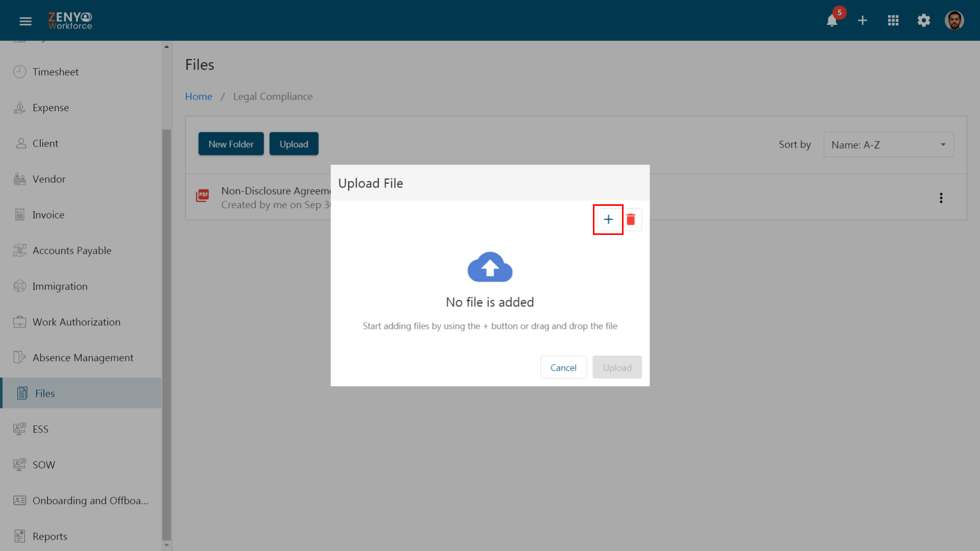Viewport: 980px width, 551px height.
Task: Click the red trash delete icon
Action: 631,220
